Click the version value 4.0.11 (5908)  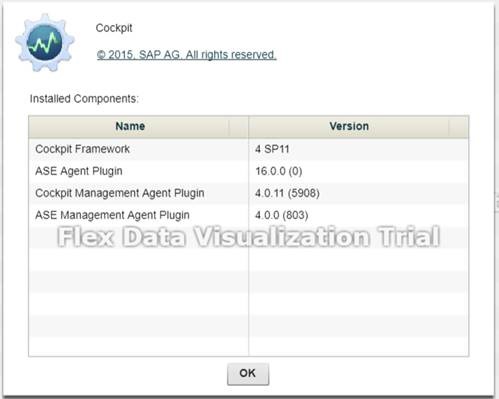(x=287, y=193)
